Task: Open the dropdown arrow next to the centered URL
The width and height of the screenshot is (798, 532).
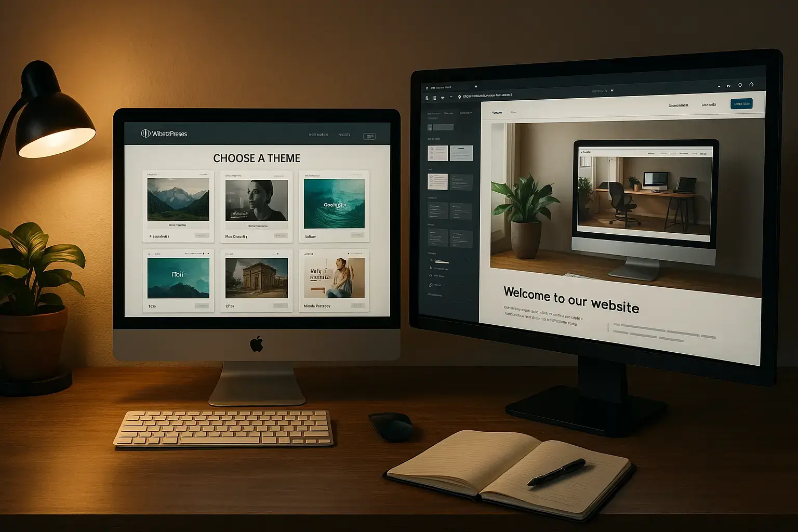Action: (x=612, y=90)
